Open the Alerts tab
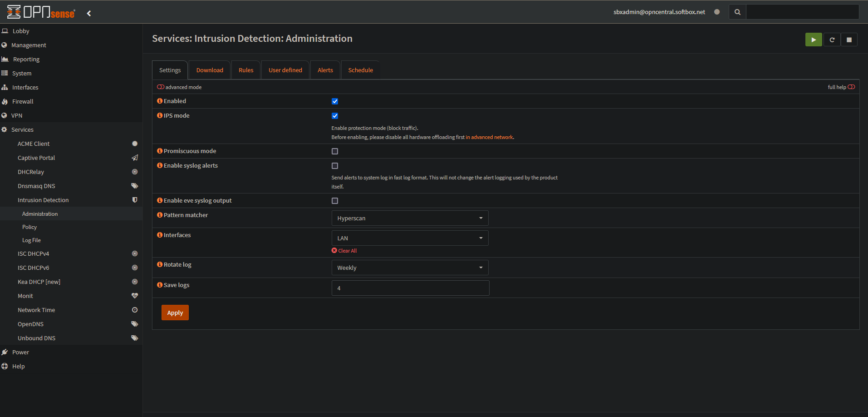The width and height of the screenshot is (868, 417). (x=325, y=70)
